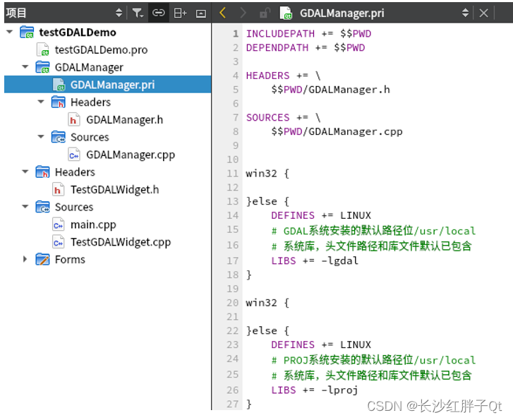Toggle synchronize with editor link icon
Screen dimensions: 513x420
(x=158, y=13)
